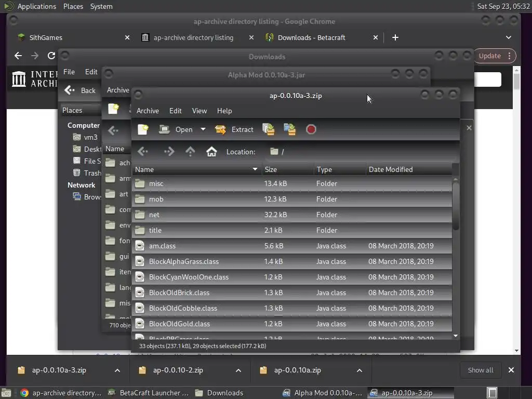This screenshot has height=399, width=532.
Task: Expand options for ap-0.0.10a.zip download
Action: (x=360, y=370)
